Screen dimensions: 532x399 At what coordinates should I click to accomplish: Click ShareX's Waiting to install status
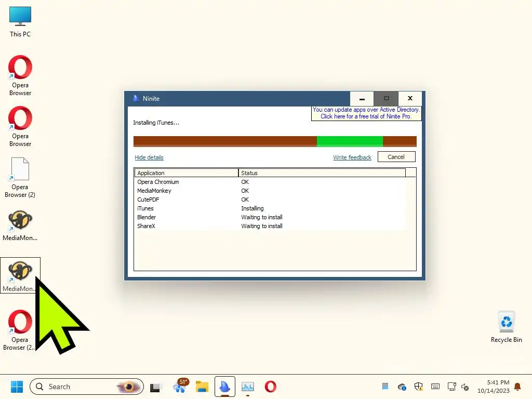point(262,226)
